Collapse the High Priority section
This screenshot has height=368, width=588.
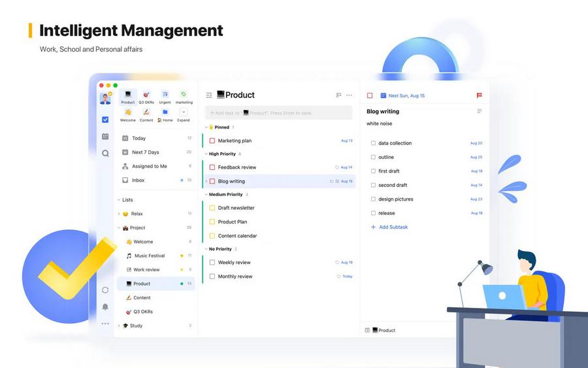coord(206,154)
